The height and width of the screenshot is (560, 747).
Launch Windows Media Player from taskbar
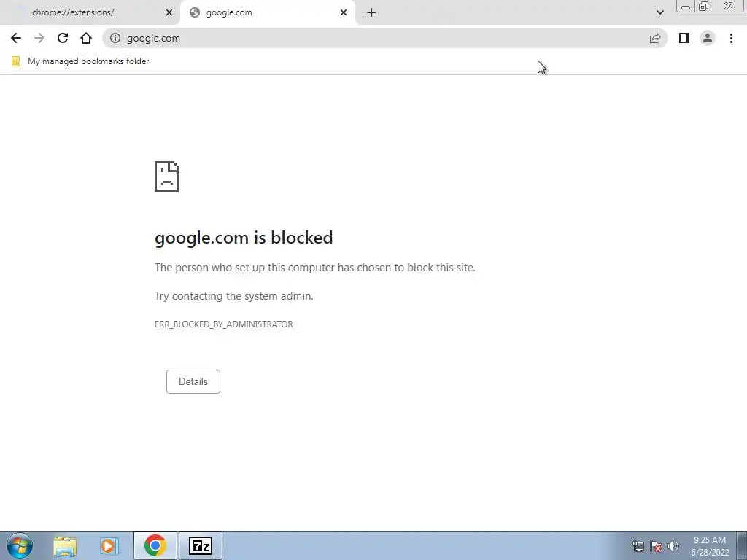tap(109, 545)
